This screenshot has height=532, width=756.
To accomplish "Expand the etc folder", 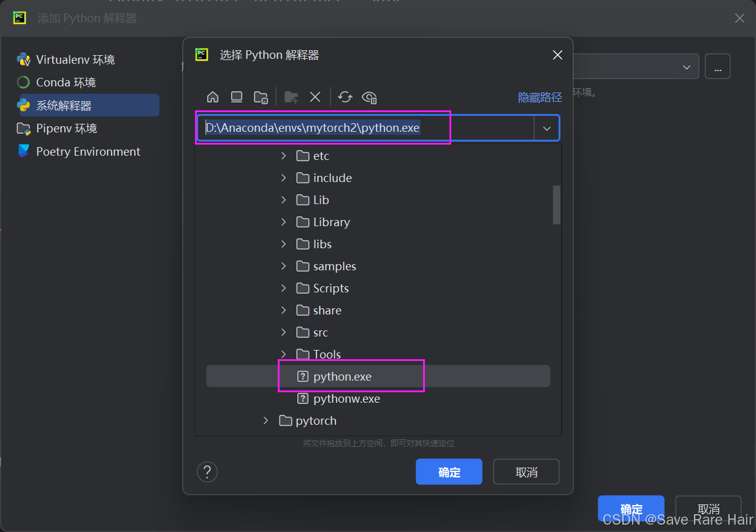I will pos(283,156).
